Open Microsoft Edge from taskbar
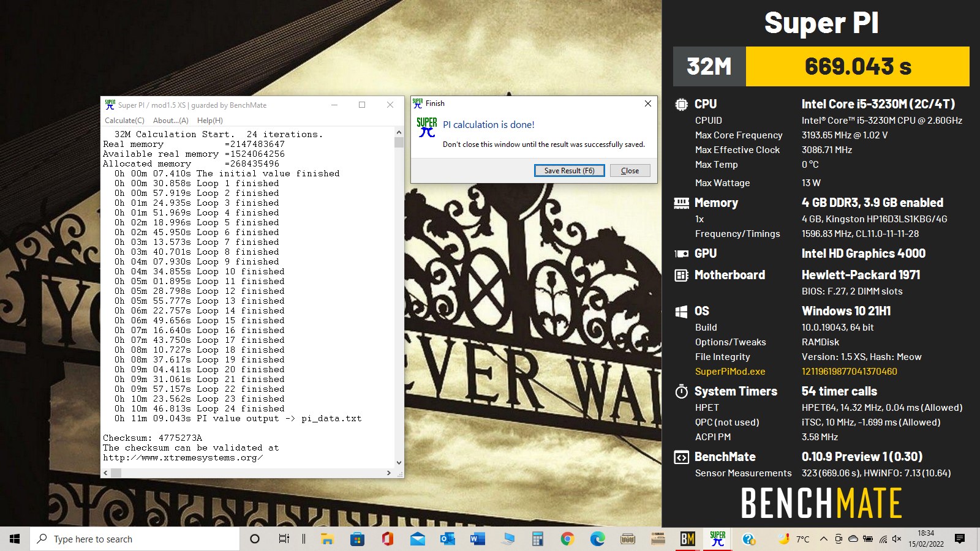 (598, 539)
